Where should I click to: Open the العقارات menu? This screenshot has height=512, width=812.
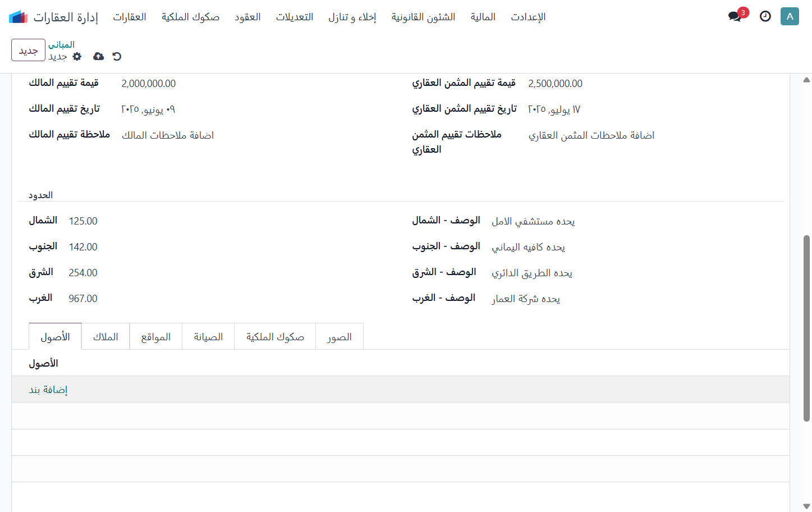click(x=130, y=17)
